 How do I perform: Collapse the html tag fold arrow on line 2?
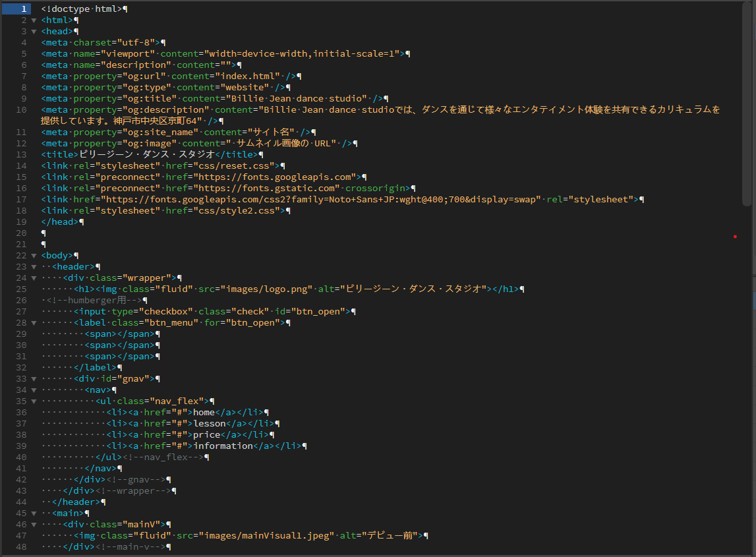coord(34,20)
